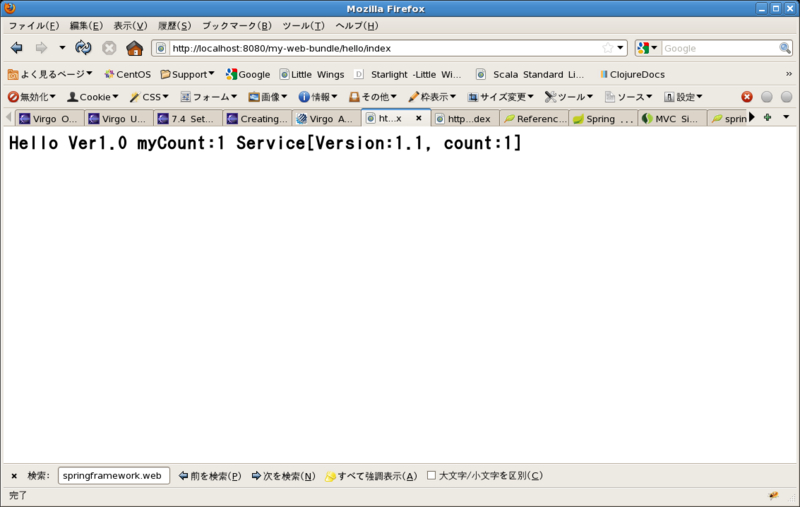
Task: Click the address bar URL field
Action: click(385, 48)
